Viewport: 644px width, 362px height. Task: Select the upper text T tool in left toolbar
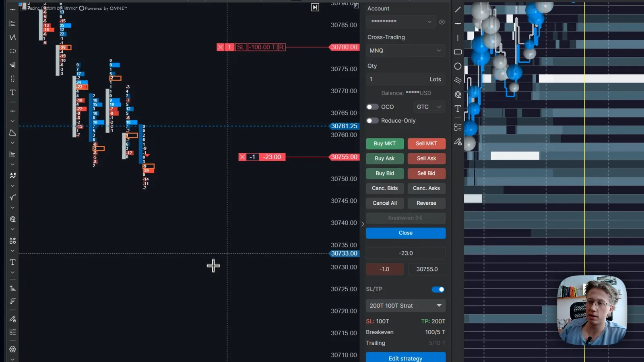pyautogui.click(x=12, y=93)
